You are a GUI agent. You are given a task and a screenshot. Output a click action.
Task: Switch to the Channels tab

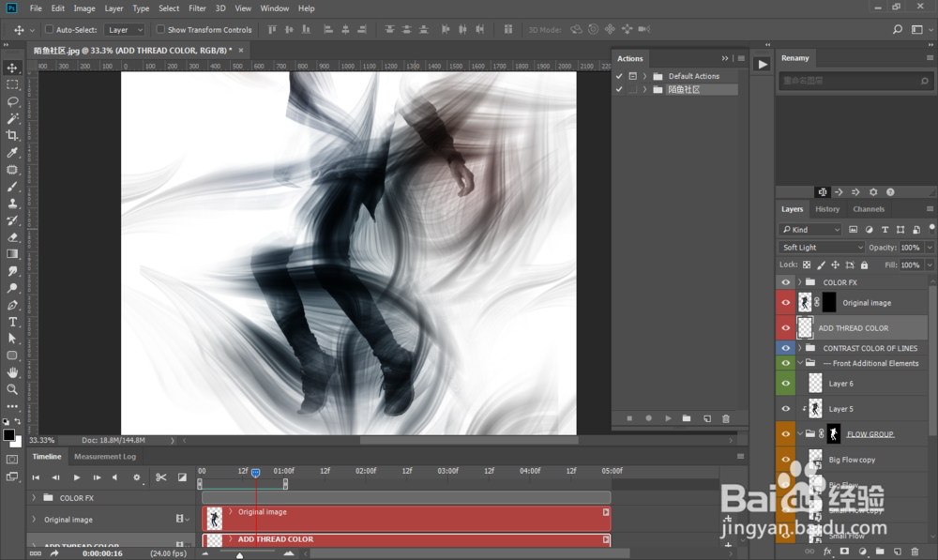click(x=869, y=209)
